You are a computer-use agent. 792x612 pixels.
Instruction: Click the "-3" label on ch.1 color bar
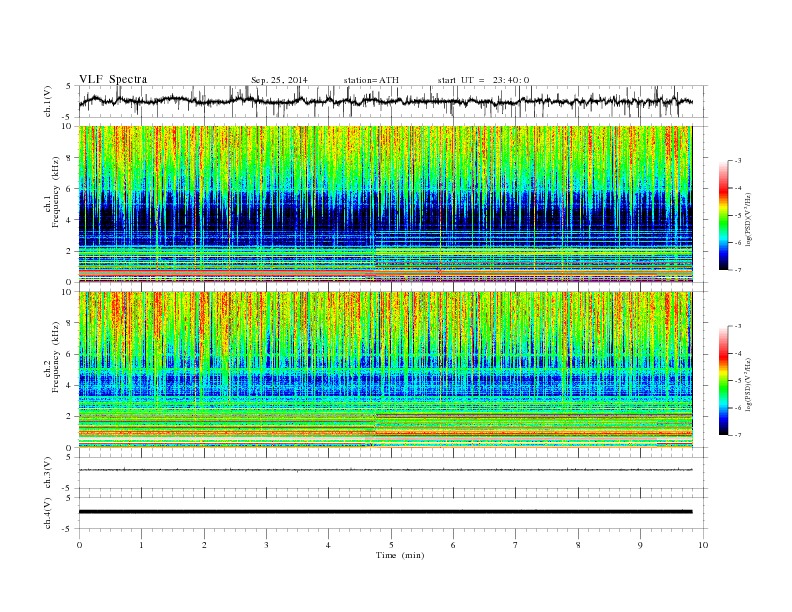(x=737, y=161)
